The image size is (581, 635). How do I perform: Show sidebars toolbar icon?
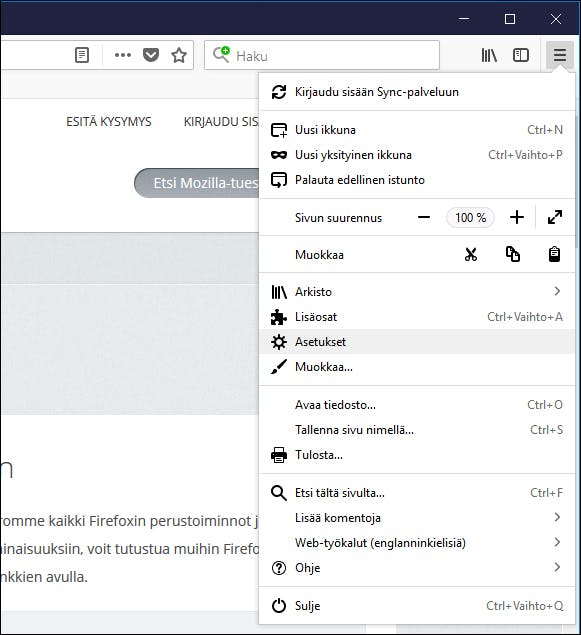coord(521,55)
